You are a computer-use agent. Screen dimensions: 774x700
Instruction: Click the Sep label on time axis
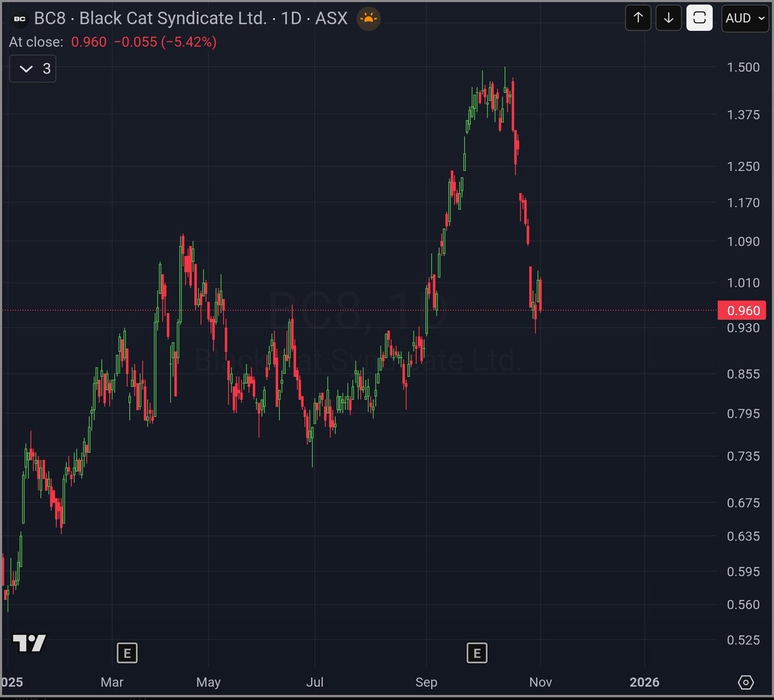coord(426,682)
